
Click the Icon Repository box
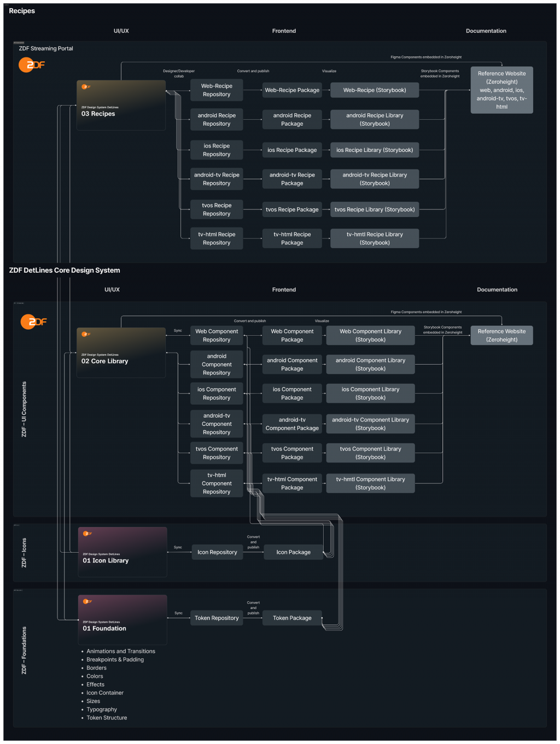coord(217,552)
